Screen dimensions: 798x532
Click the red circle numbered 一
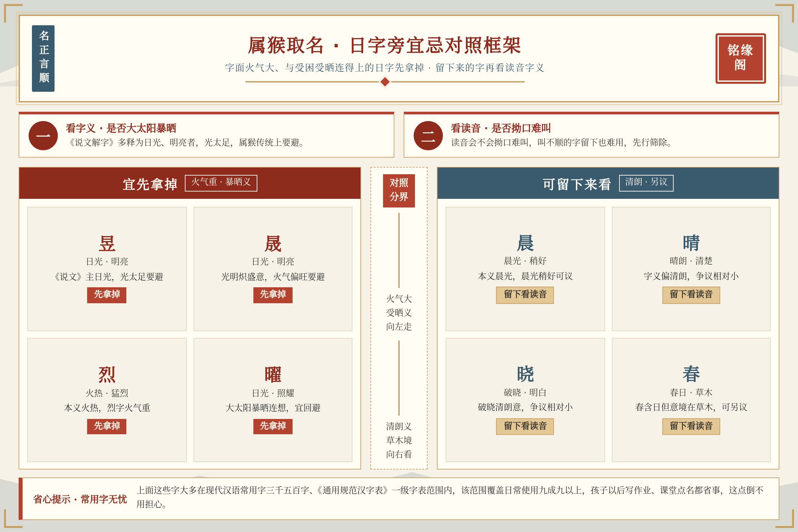point(43,136)
